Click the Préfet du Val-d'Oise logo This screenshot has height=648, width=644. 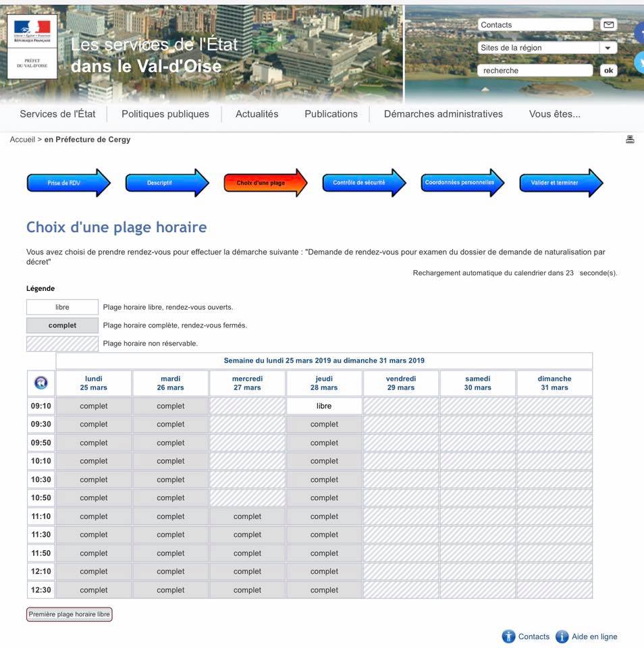[x=32, y=47]
